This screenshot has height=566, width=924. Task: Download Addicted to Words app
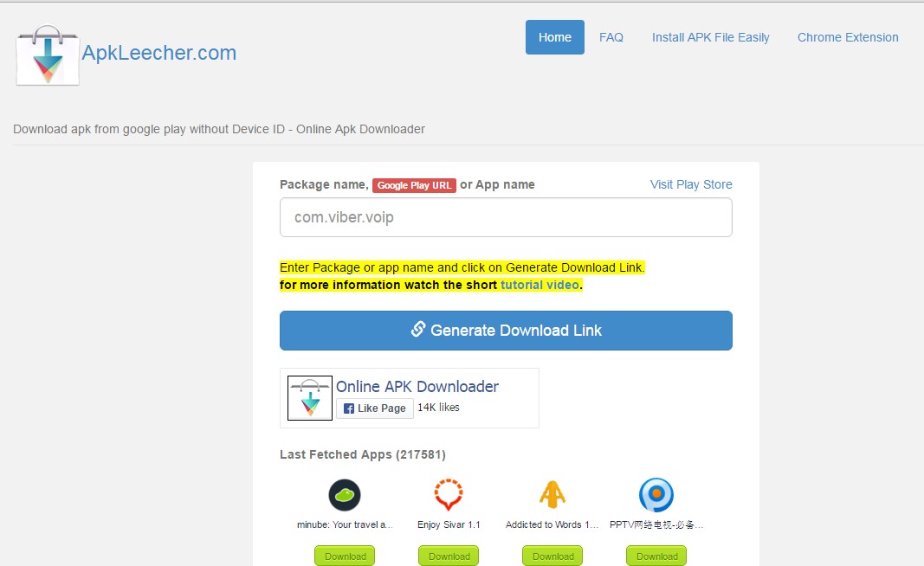(552, 556)
